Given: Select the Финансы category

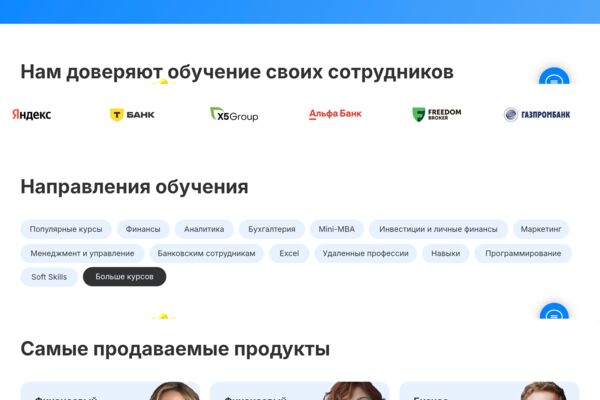Looking at the screenshot, I should coord(143,229).
